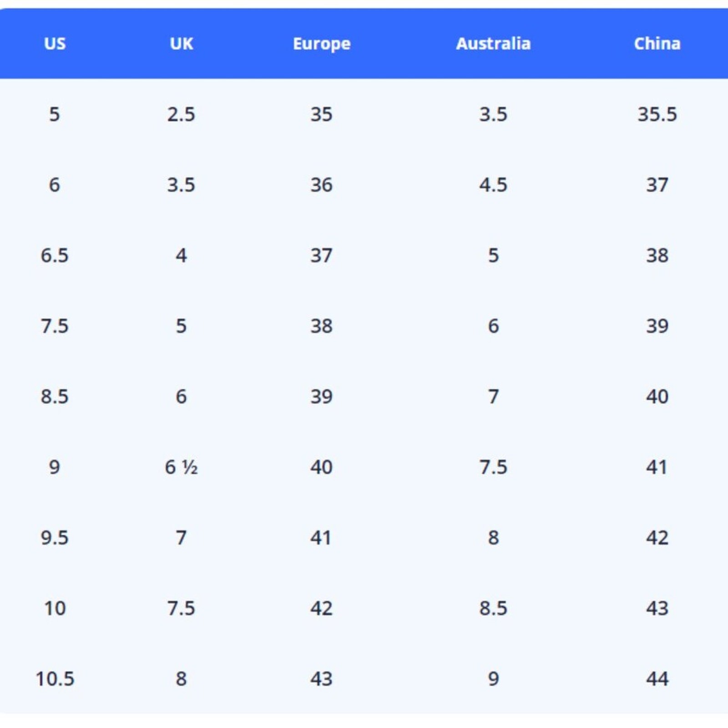Click the 43 cell in Europe column
The height and width of the screenshot is (728, 728).
(x=322, y=679)
